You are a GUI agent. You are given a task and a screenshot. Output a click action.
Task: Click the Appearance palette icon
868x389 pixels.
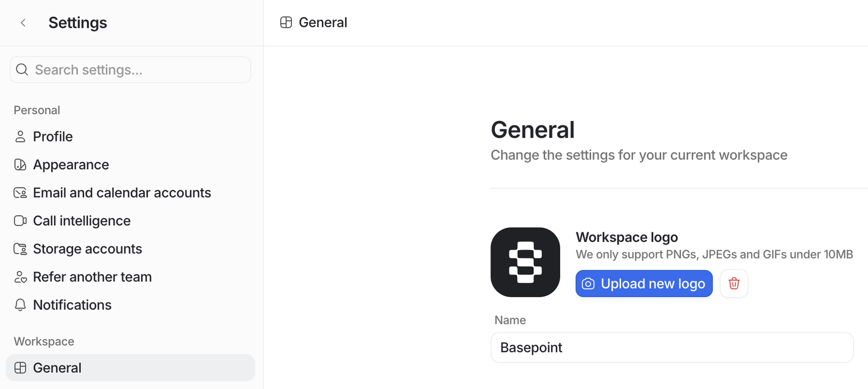(20, 165)
